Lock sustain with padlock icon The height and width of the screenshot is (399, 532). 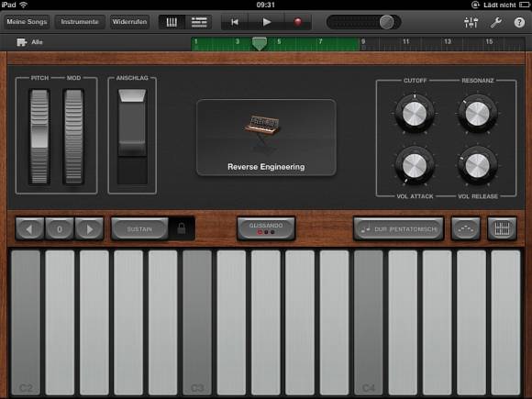[x=182, y=228]
